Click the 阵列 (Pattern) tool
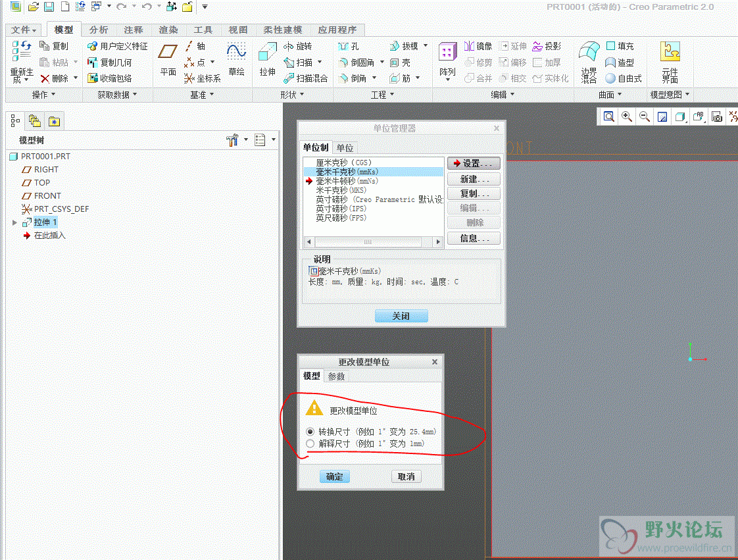Screen dimensions: 738x560 (447, 61)
